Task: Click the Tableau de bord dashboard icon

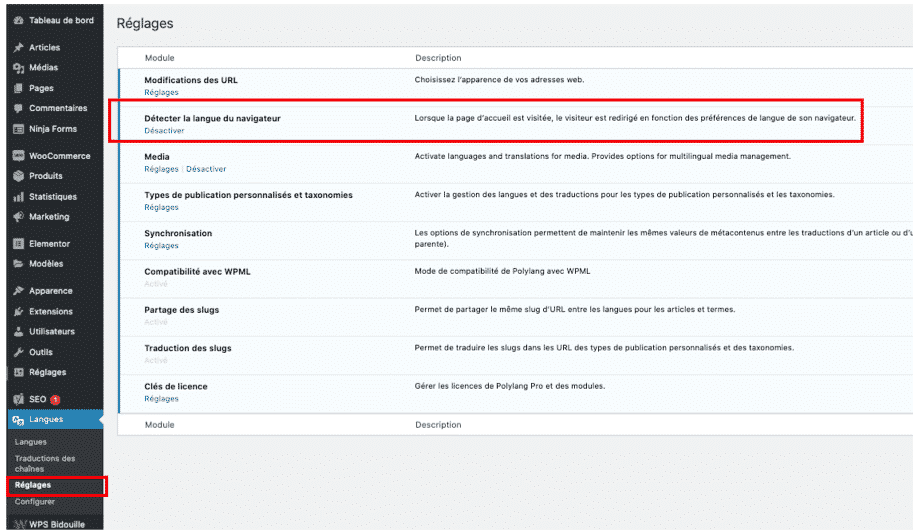Action: (18, 21)
